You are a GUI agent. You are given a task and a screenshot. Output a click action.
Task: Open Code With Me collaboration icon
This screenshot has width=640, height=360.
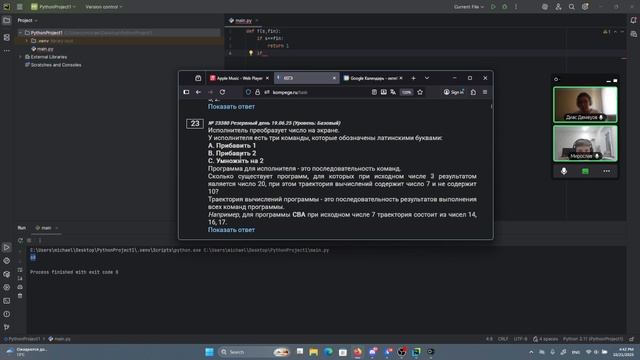pos(558,7)
